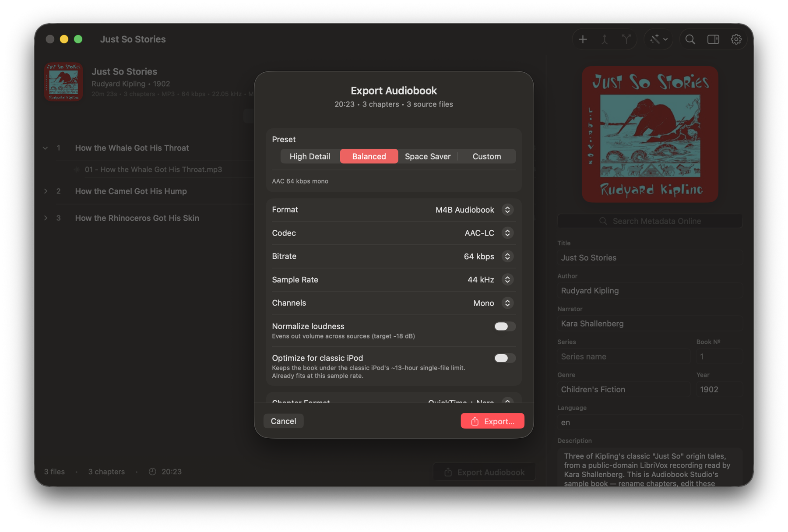Click the small book cover thumbnail
Screen dimensions: 788x532
(x=63, y=82)
